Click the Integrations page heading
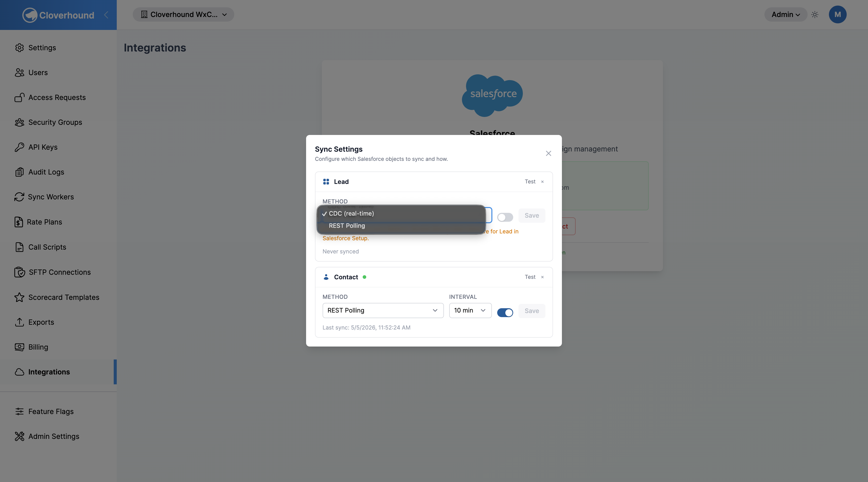868x482 pixels. (x=155, y=48)
